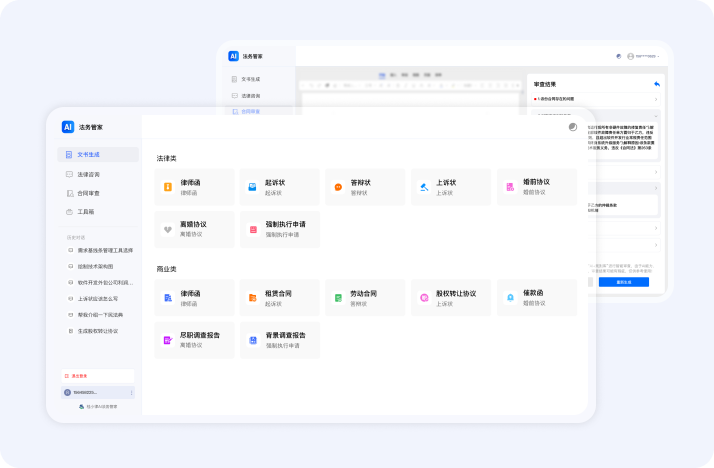Open history chat 帮我介绍一下民法典
The width and height of the screenshot is (714, 468).
pos(95,315)
